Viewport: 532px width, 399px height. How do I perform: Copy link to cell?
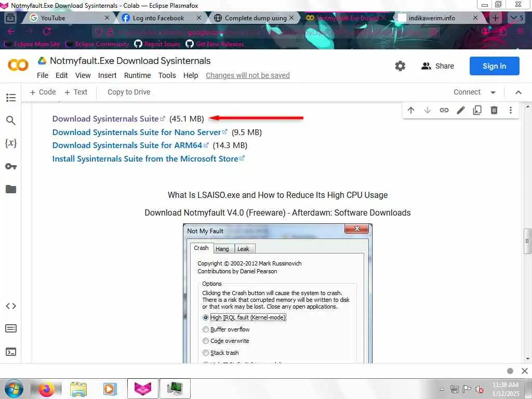444,110
